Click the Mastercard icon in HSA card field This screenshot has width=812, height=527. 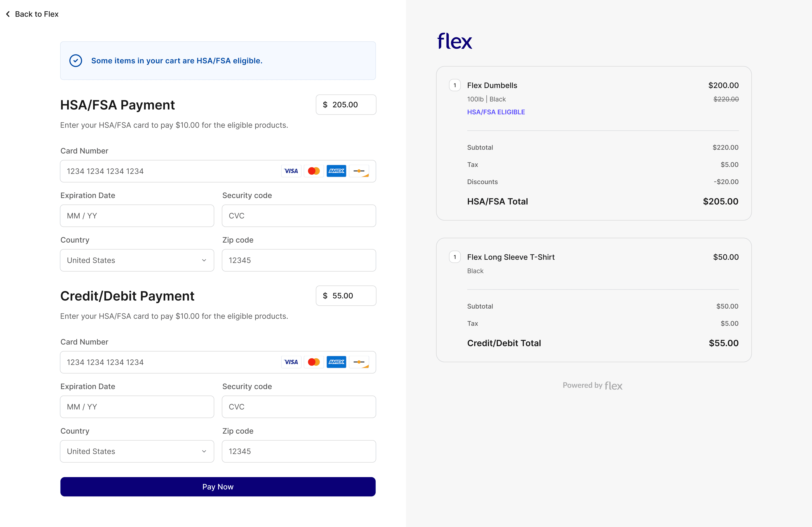314,171
